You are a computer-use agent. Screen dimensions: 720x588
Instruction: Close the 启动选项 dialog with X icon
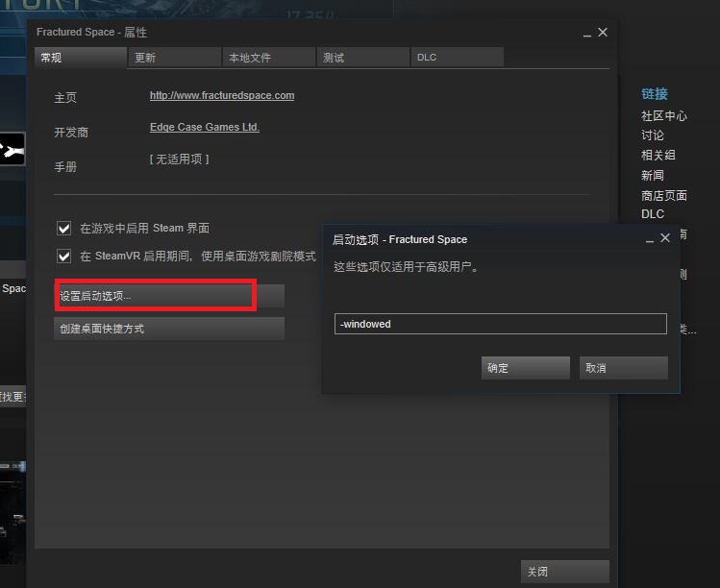point(665,237)
